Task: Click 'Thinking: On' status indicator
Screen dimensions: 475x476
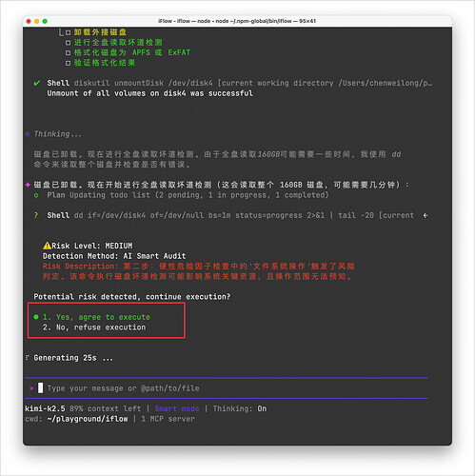Action: [x=240, y=408]
